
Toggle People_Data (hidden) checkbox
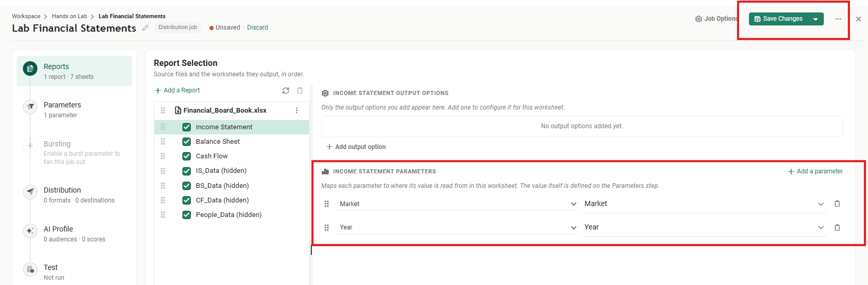coord(187,215)
